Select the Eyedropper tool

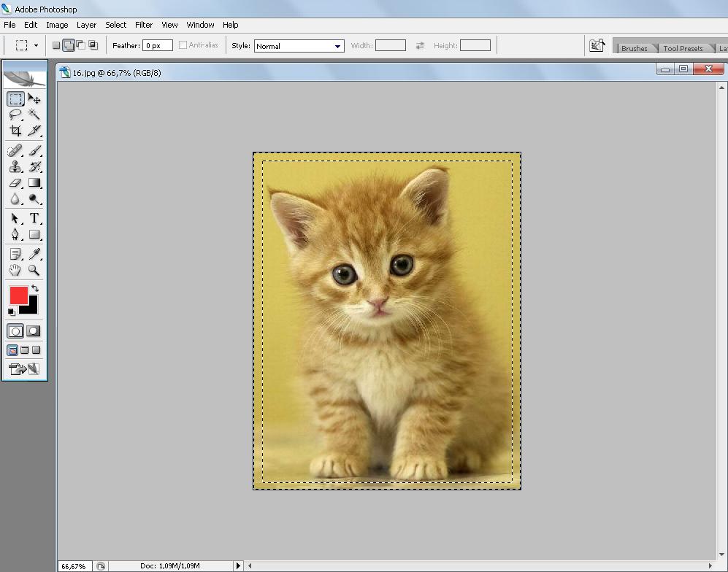click(34, 254)
